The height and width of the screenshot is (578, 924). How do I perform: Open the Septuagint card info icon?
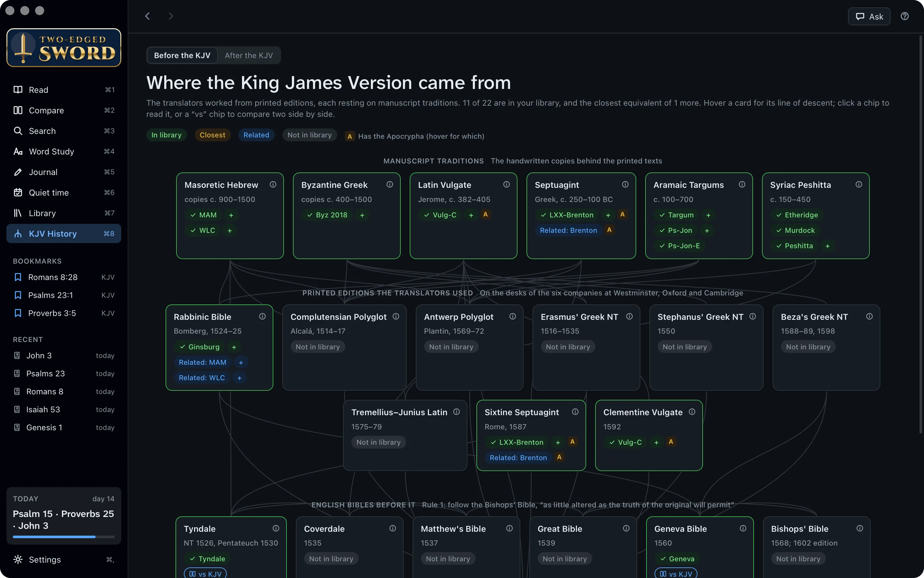(625, 185)
